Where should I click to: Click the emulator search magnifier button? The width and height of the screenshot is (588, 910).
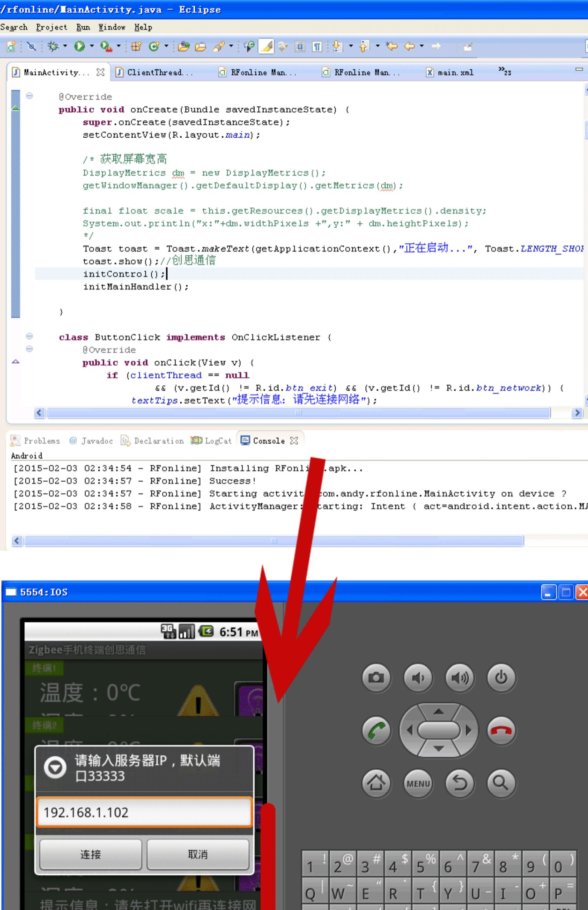pos(501,783)
